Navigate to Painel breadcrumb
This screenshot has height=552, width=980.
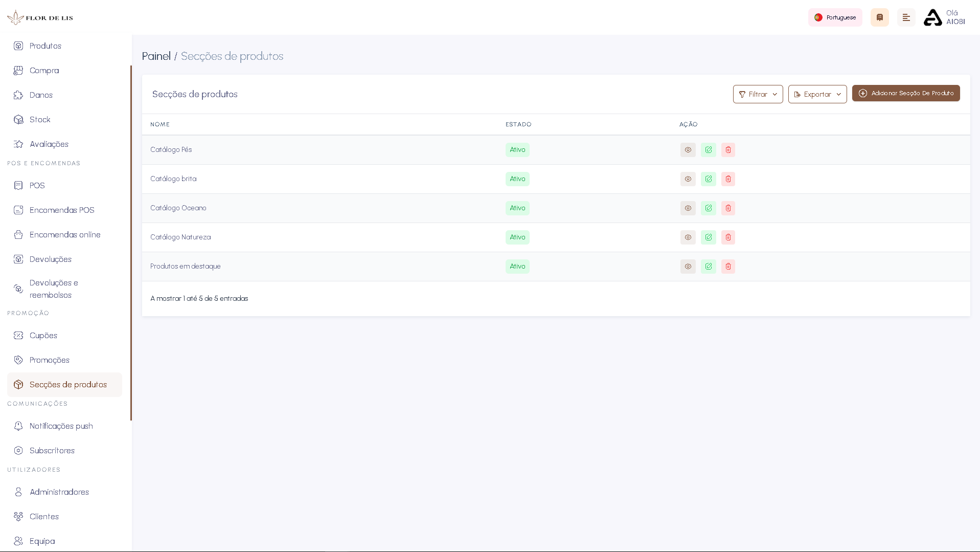tap(156, 56)
